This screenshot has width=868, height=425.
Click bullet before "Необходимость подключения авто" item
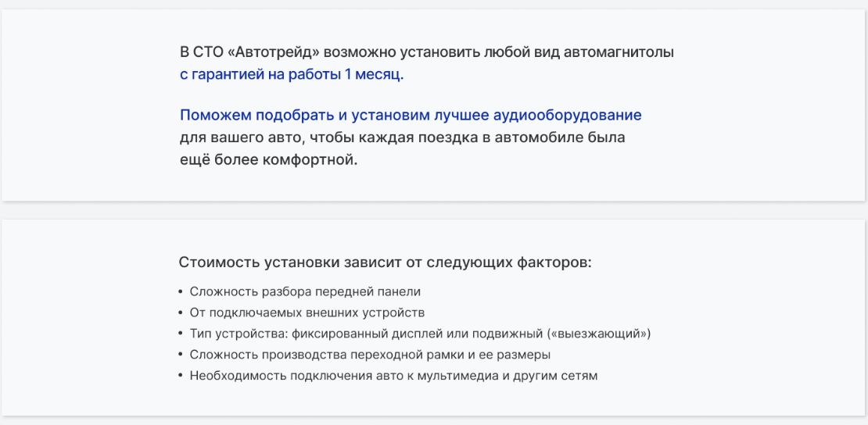(181, 376)
